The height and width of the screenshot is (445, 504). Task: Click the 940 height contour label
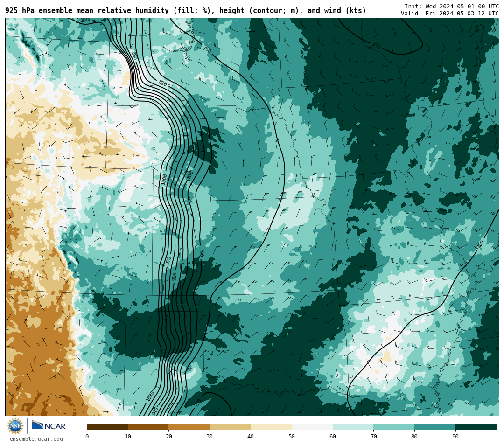154,411
